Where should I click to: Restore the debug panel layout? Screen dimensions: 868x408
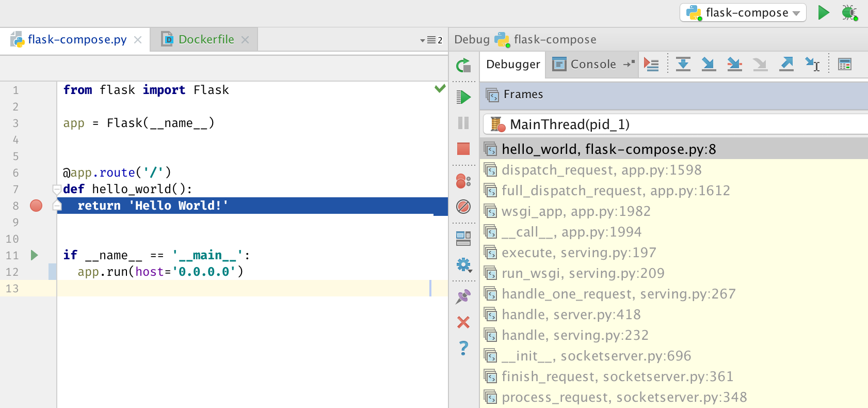pyautogui.click(x=463, y=238)
